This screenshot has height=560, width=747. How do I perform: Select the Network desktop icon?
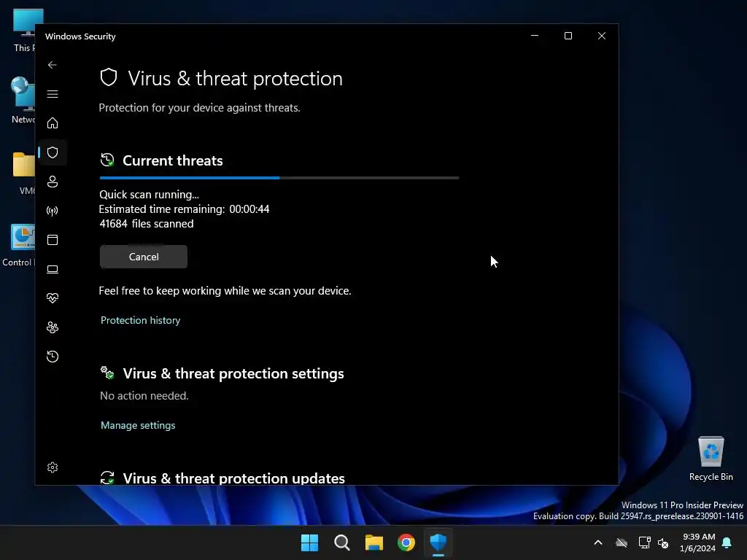coord(23,100)
